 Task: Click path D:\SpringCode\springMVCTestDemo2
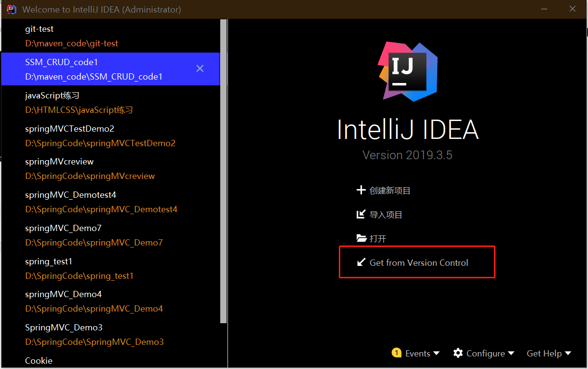(100, 143)
